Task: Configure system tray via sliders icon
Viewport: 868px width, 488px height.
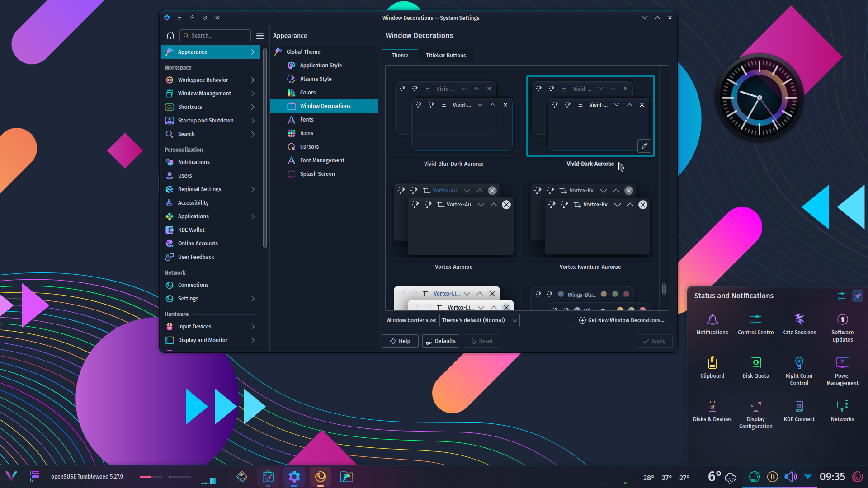Action: click(841, 296)
